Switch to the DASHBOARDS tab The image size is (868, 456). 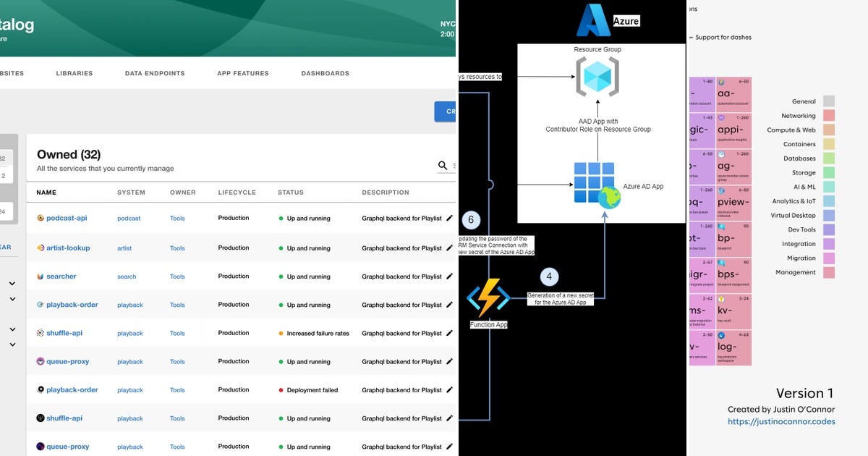pos(325,73)
